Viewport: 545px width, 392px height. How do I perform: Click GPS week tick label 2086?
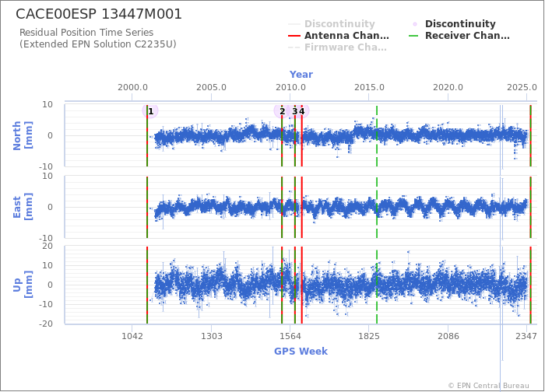tap(448, 336)
